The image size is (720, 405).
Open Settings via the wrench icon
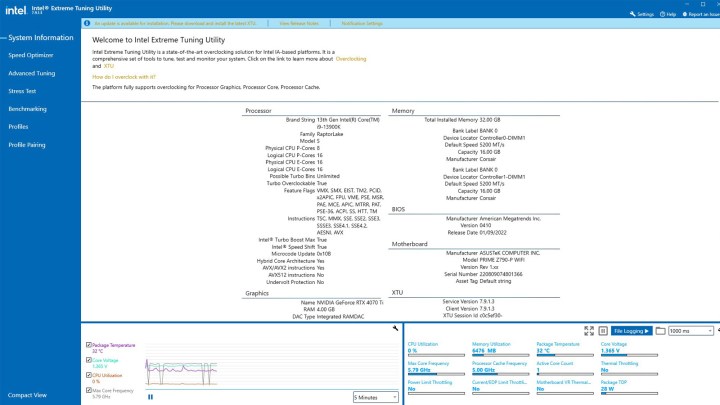click(x=636, y=14)
